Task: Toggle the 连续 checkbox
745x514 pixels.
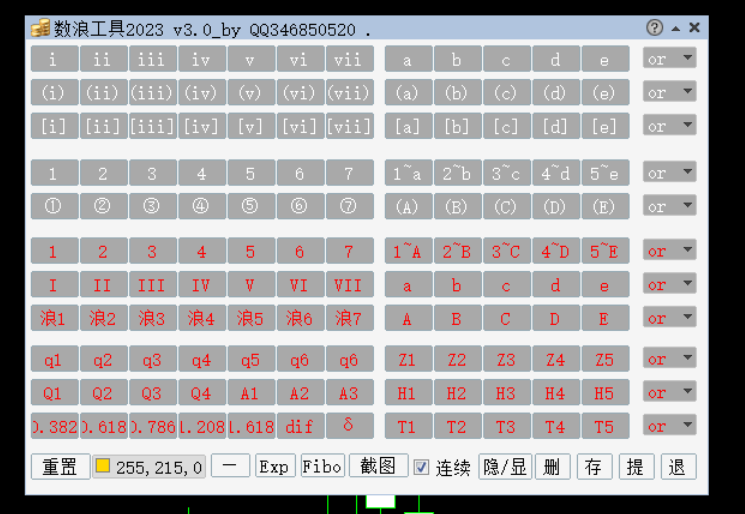Action: (x=421, y=467)
